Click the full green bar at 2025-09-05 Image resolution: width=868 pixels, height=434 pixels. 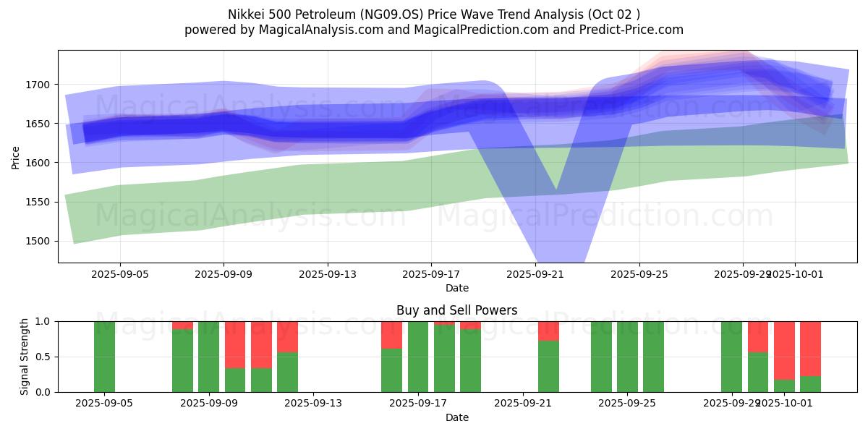[104, 357]
